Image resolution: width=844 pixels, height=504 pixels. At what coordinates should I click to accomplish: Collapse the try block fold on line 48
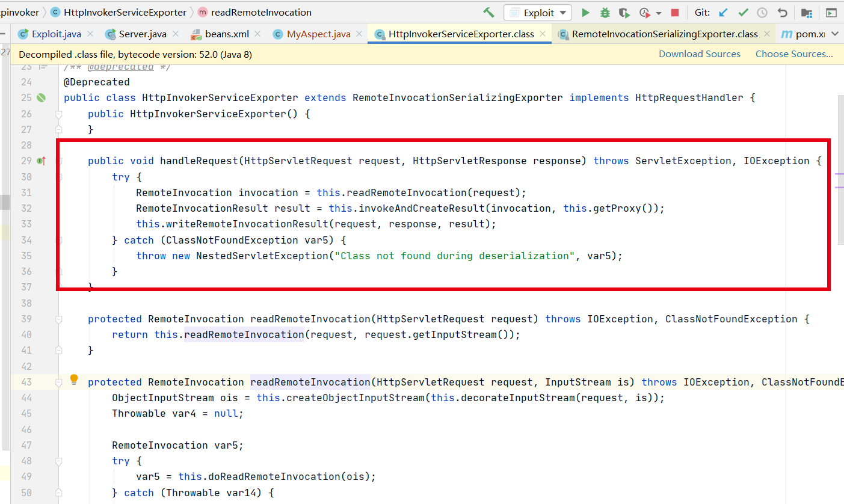click(x=59, y=461)
